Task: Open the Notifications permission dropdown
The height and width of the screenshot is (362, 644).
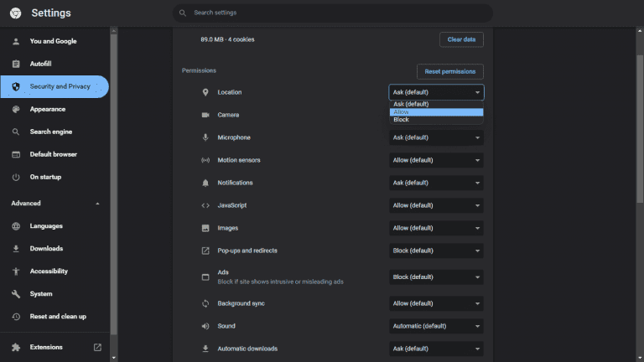Action: [x=436, y=183]
